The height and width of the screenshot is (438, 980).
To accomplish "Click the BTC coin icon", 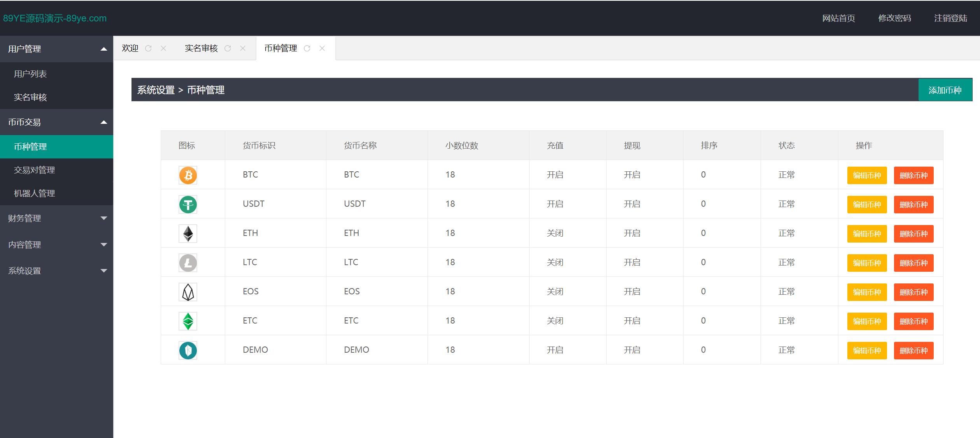I will pos(188,175).
